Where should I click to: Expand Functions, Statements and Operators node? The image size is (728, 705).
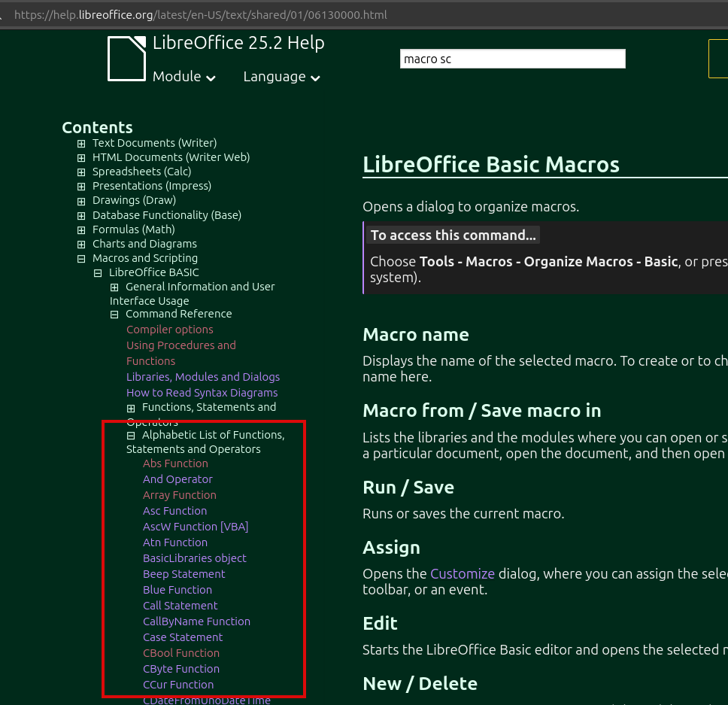pos(131,409)
